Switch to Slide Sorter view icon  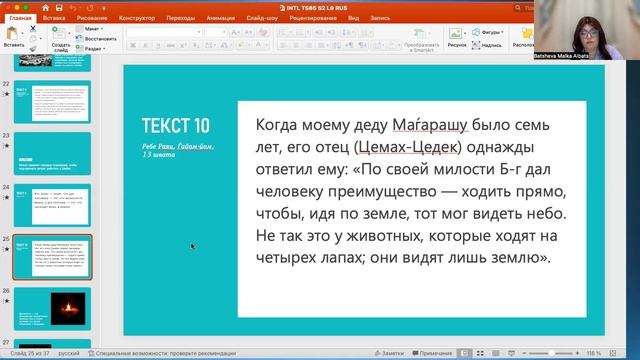click(x=480, y=353)
